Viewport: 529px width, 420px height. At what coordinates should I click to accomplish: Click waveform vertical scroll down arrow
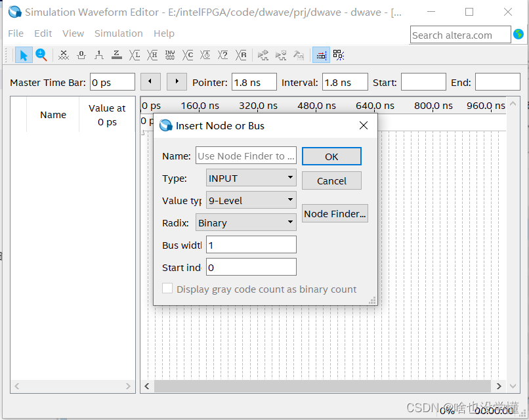coord(513,386)
